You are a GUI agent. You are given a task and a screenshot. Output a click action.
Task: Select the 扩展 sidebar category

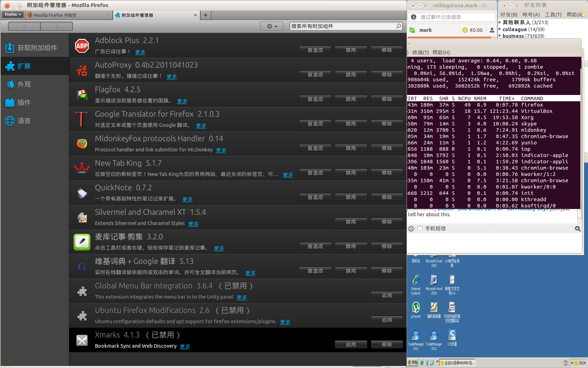tap(35, 66)
